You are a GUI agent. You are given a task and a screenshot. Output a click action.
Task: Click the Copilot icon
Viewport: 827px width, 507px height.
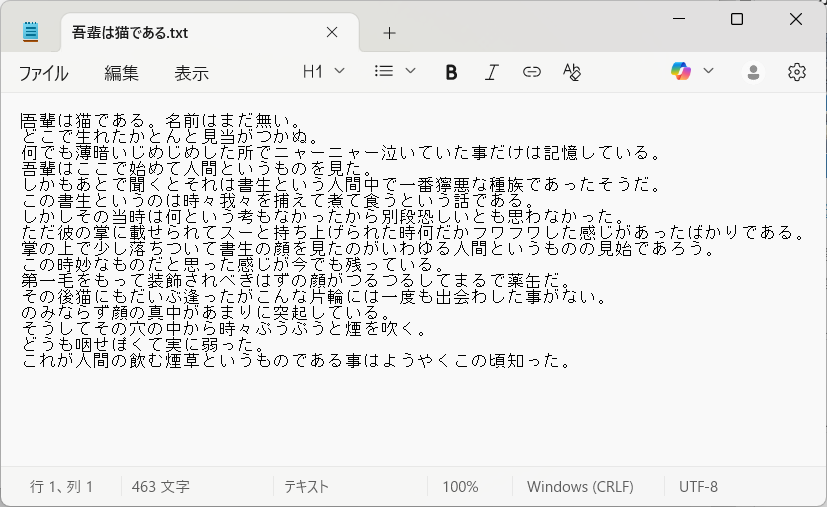681,71
